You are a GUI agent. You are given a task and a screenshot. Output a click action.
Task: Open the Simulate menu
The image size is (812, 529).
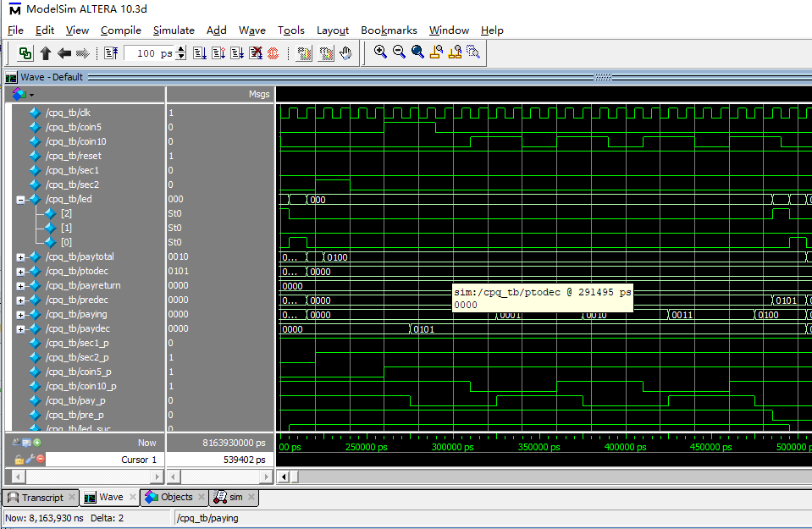click(x=173, y=30)
